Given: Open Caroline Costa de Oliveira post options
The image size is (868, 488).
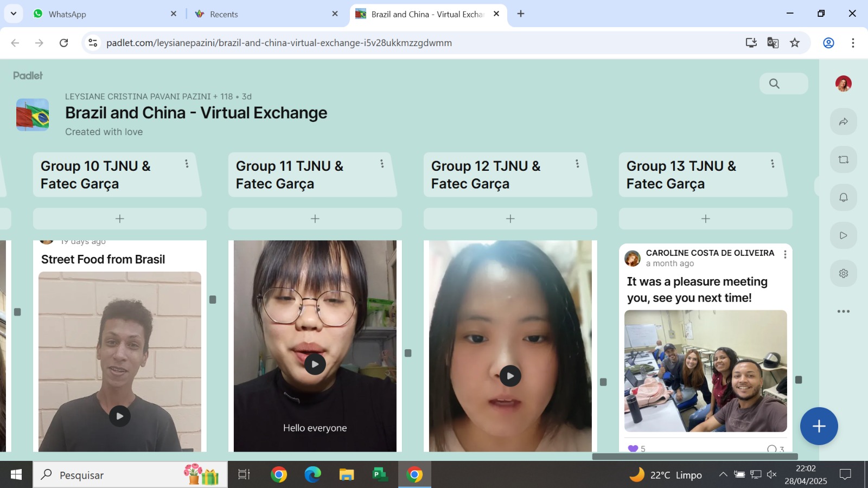Looking at the screenshot, I should pyautogui.click(x=785, y=255).
